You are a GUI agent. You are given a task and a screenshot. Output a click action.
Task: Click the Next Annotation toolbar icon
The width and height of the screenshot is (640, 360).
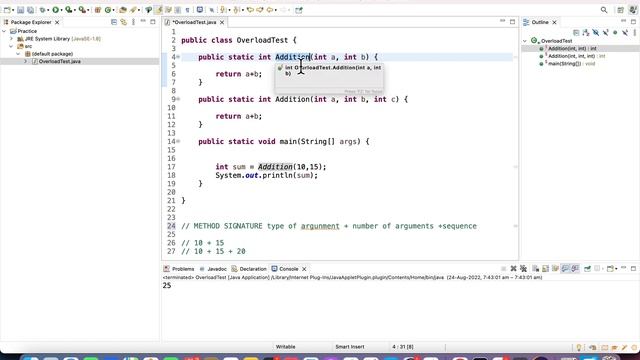coord(223,10)
